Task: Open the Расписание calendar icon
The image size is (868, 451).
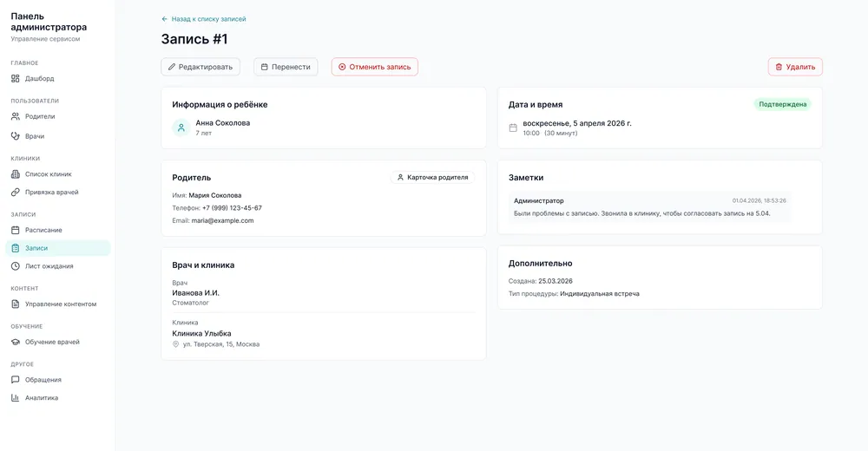Action: coord(16,230)
